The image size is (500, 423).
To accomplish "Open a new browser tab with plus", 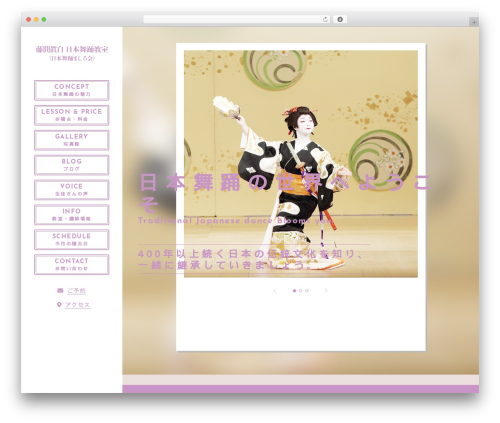I will [474, 22].
